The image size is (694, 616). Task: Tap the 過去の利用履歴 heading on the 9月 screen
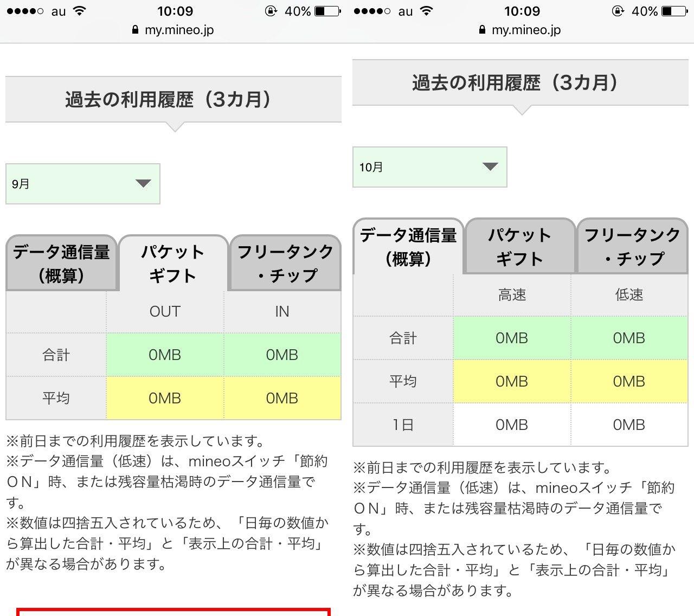(x=173, y=100)
